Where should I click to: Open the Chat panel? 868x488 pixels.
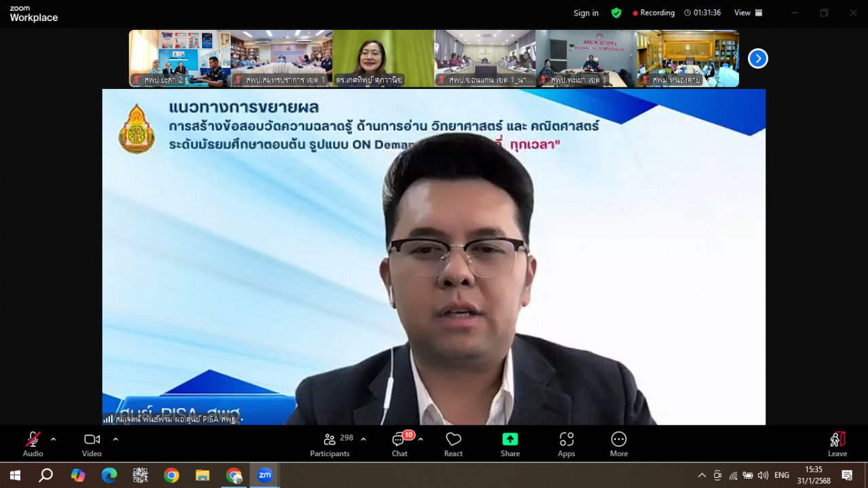coord(400,444)
